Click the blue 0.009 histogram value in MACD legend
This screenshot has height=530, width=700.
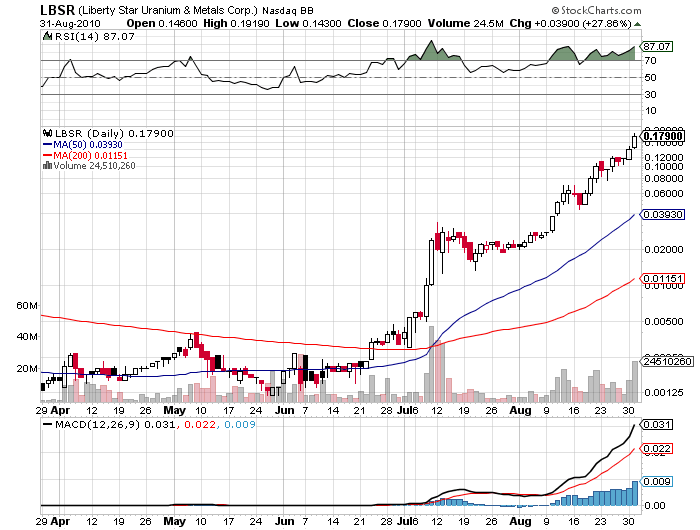coord(240,425)
